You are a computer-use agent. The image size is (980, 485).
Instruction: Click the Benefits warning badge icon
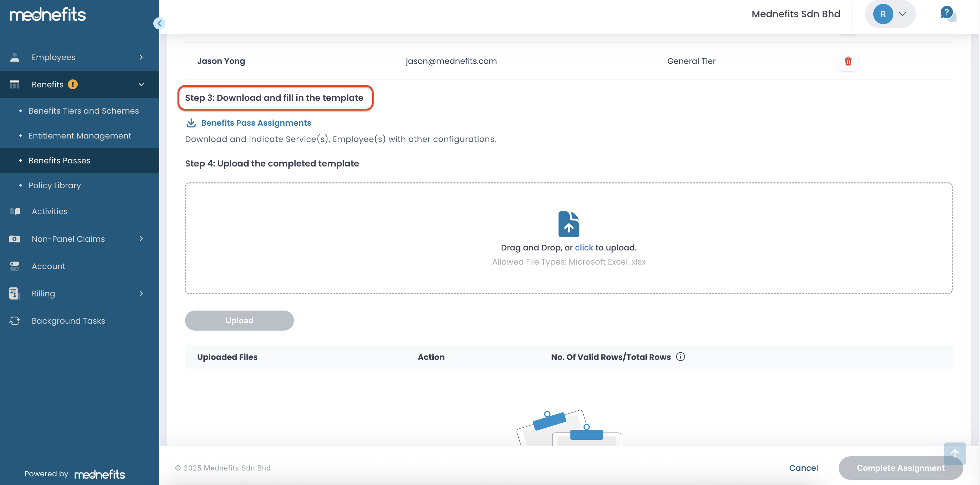pos(73,85)
